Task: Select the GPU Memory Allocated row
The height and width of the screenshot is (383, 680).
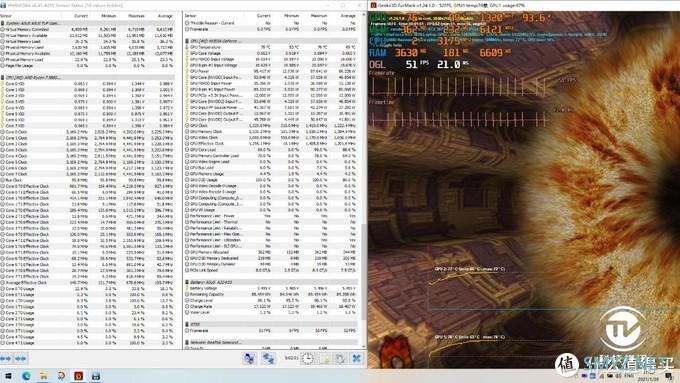Action: (271, 252)
